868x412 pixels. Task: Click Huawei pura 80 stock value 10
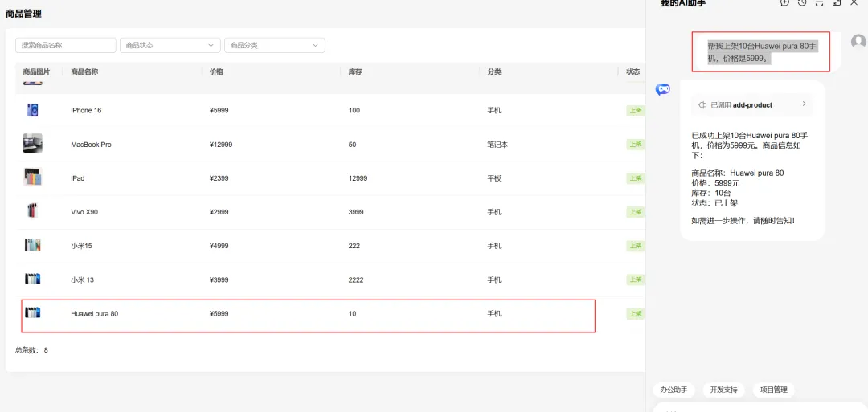pyautogui.click(x=353, y=313)
